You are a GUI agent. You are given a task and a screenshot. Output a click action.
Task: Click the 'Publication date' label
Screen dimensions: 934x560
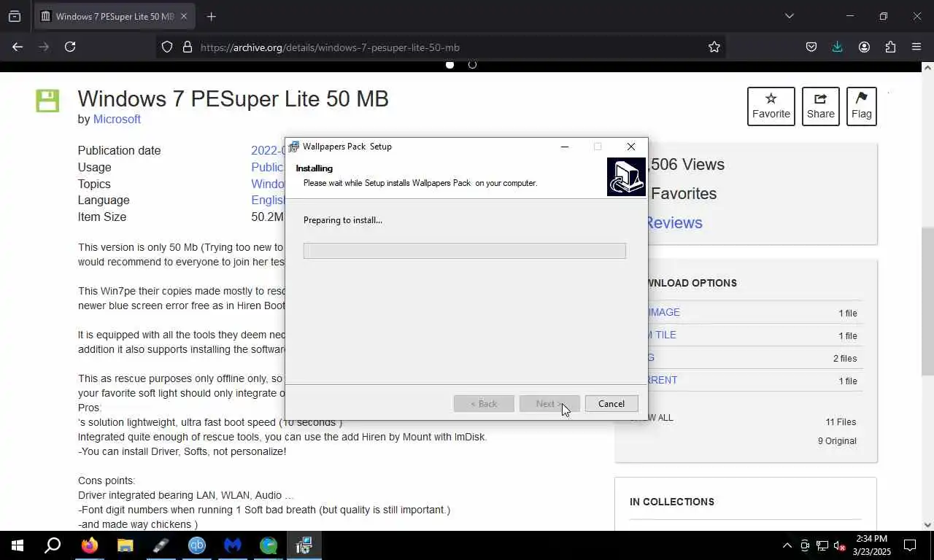click(120, 150)
